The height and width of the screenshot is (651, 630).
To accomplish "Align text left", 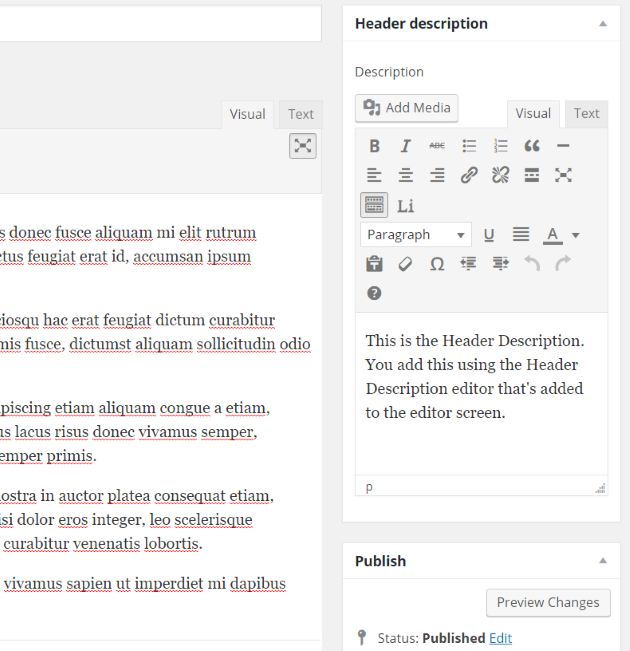I will [x=374, y=175].
